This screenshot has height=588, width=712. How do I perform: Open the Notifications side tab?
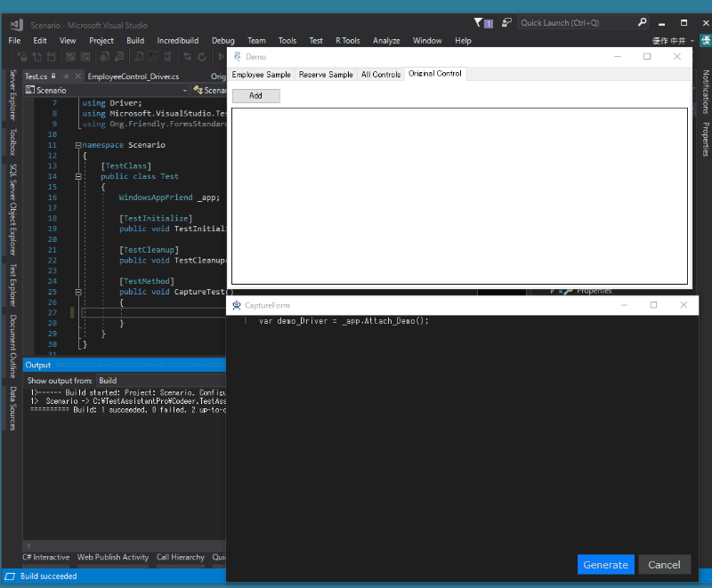click(705, 92)
